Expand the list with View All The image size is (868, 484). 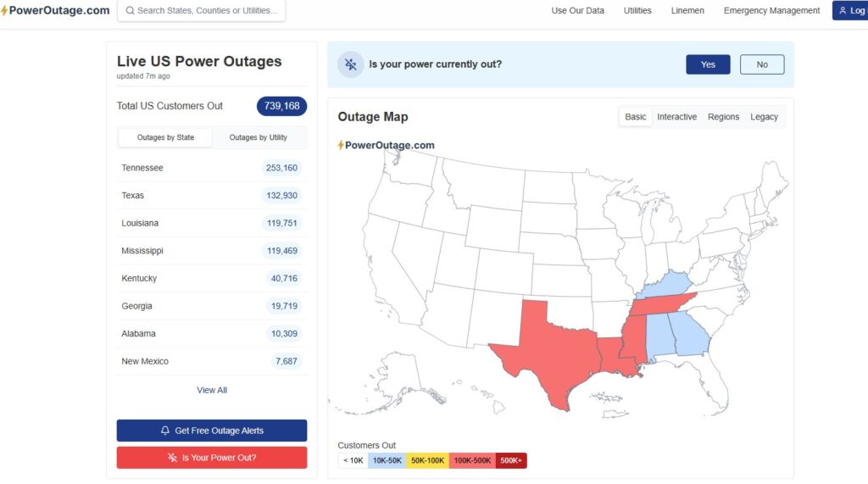pyautogui.click(x=212, y=390)
